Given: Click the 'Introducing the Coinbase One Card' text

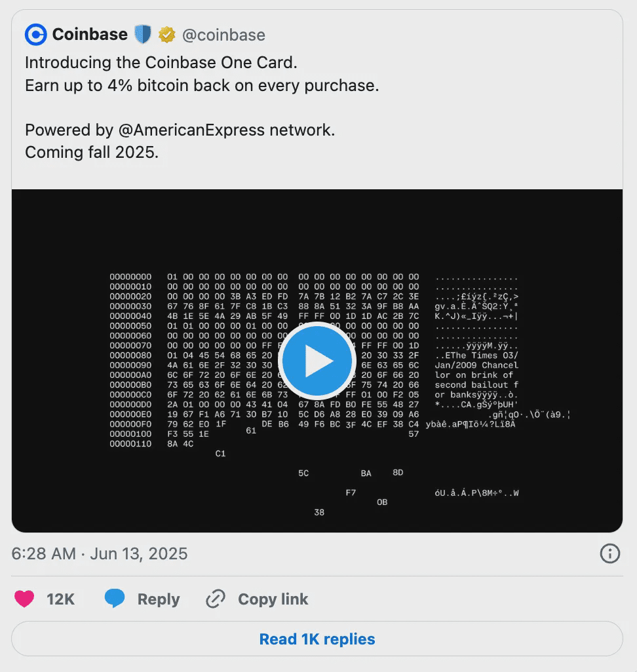Looking at the screenshot, I should click(161, 63).
